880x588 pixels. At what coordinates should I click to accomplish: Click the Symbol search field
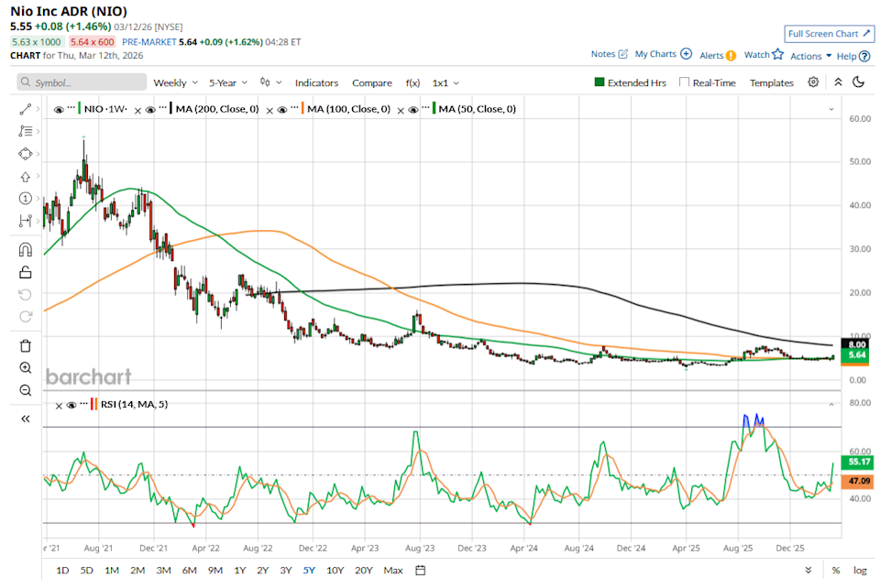82,82
